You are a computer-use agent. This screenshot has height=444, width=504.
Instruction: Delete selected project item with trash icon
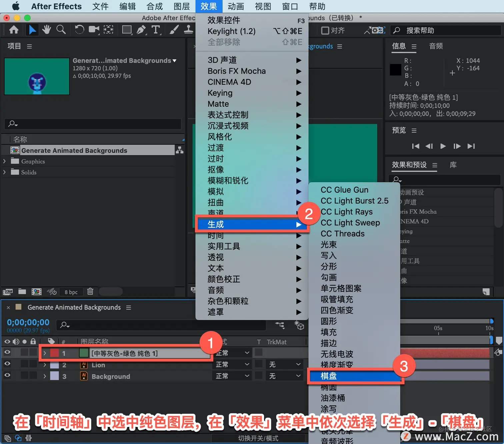[x=90, y=291]
